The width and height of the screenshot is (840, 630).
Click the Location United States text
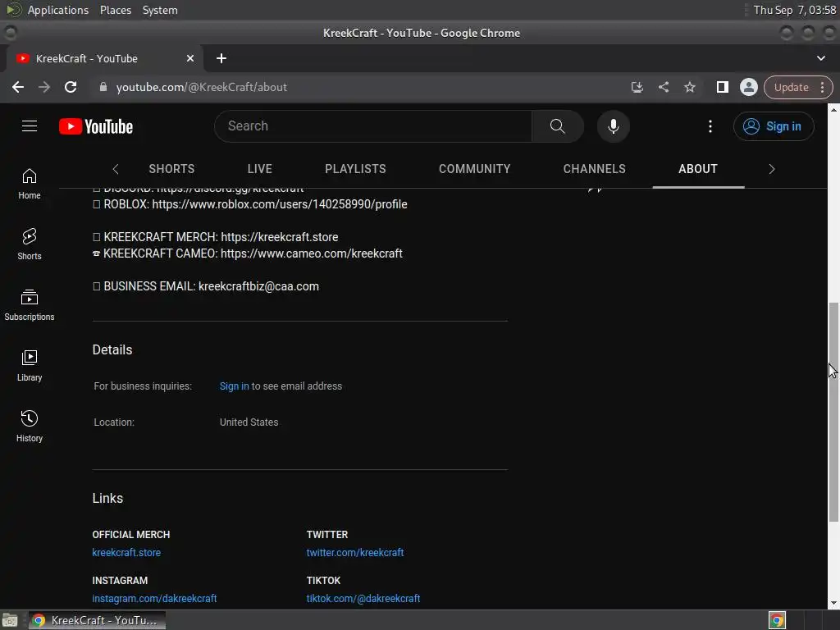[249, 422]
